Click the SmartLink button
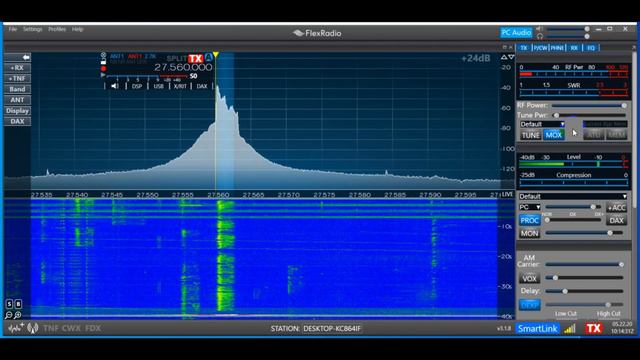Image resolution: width=640 pixels, height=360 pixels. (538, 329)
